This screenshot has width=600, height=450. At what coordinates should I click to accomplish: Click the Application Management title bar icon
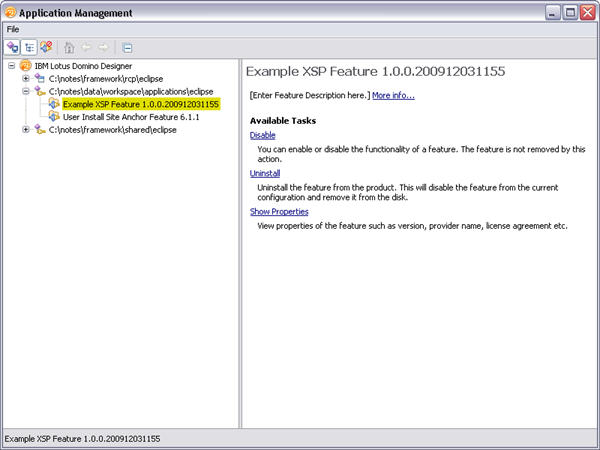point(10,13)
